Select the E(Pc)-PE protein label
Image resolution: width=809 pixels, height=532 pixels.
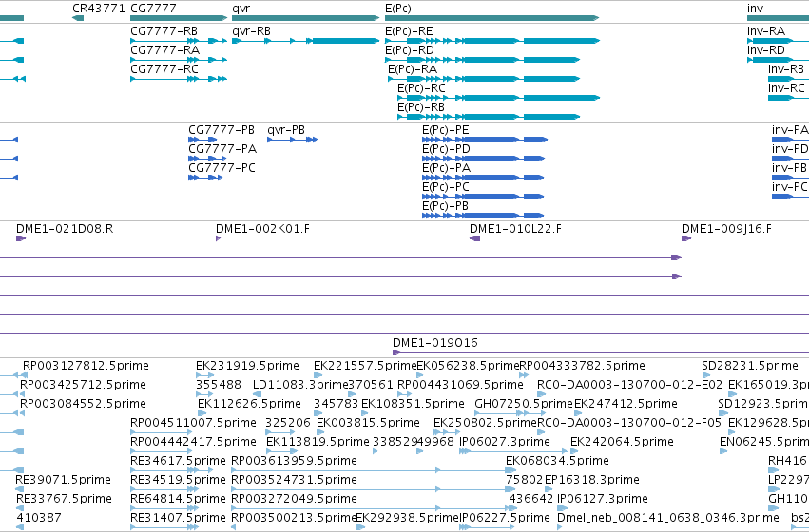(x=445, y=130)
